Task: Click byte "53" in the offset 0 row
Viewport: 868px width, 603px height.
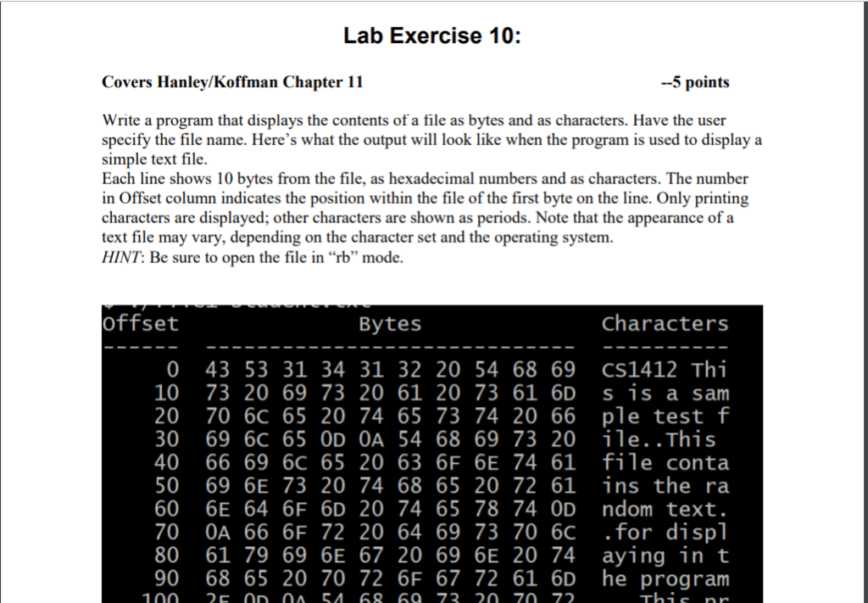Action: coord(256,369)
